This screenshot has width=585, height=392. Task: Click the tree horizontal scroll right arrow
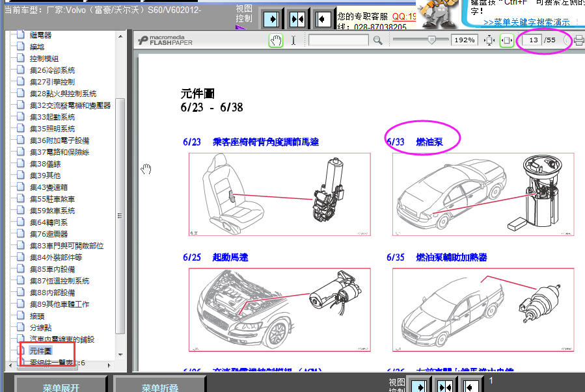pyautogui.click(x=109, y=365)
